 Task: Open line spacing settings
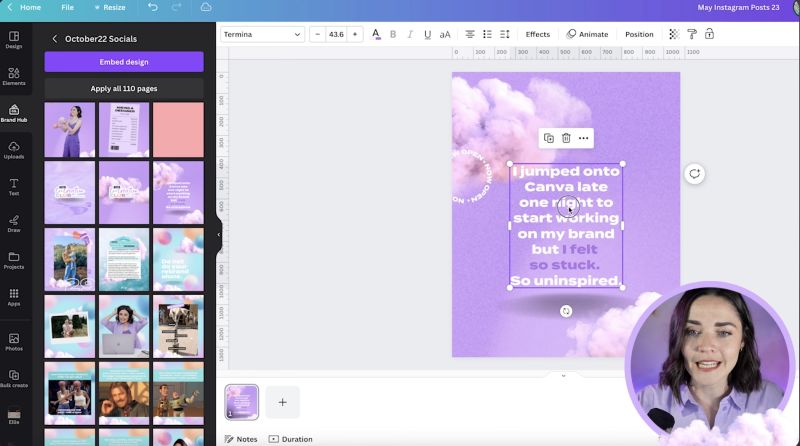tap(505, 34)
